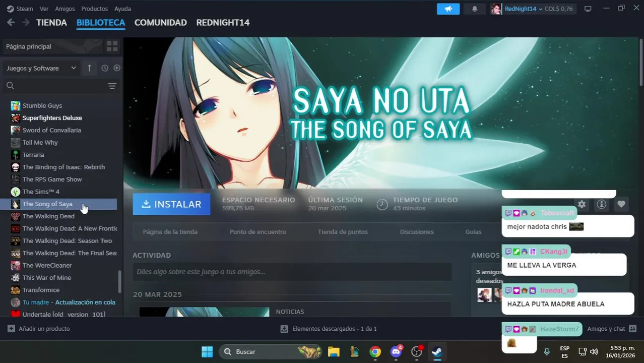This screenshot has height=363, width=644.
Task: Open game info circle icon
Action: pos(601,204)
